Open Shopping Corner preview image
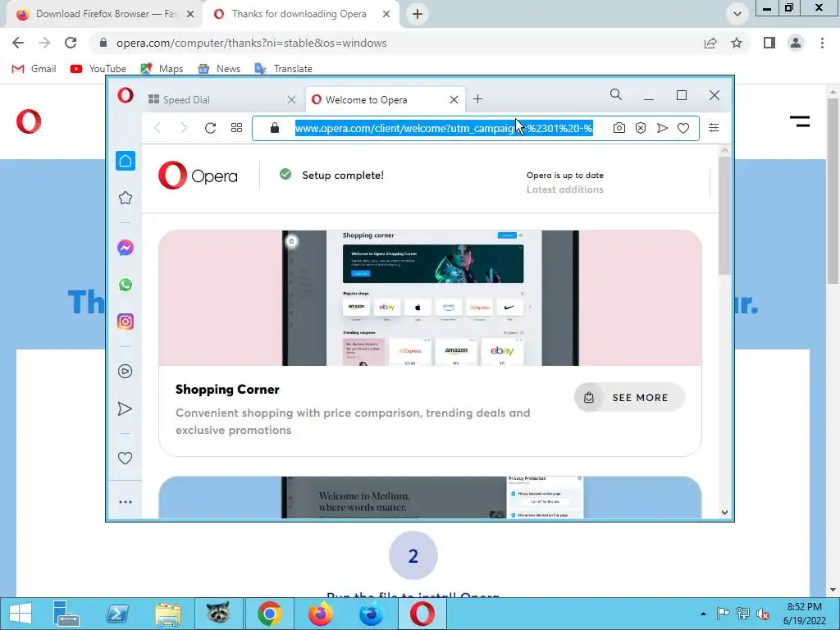Screen dimensions: 840x630 tap(430, 298)
